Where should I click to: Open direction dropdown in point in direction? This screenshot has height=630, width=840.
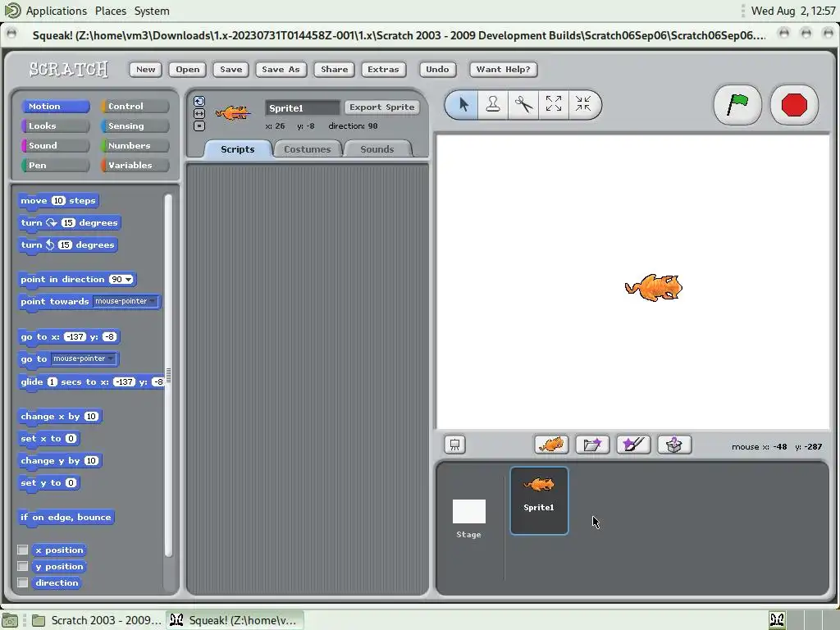(x=129, y=280)
